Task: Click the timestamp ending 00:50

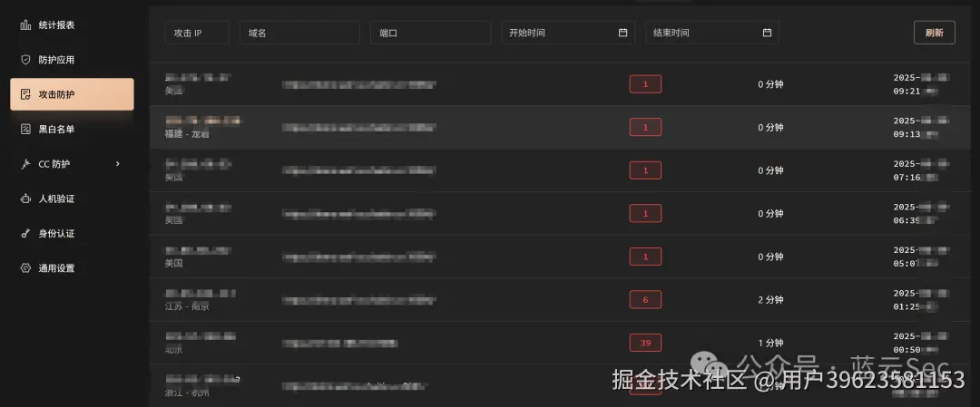Action: click(923, 343)
